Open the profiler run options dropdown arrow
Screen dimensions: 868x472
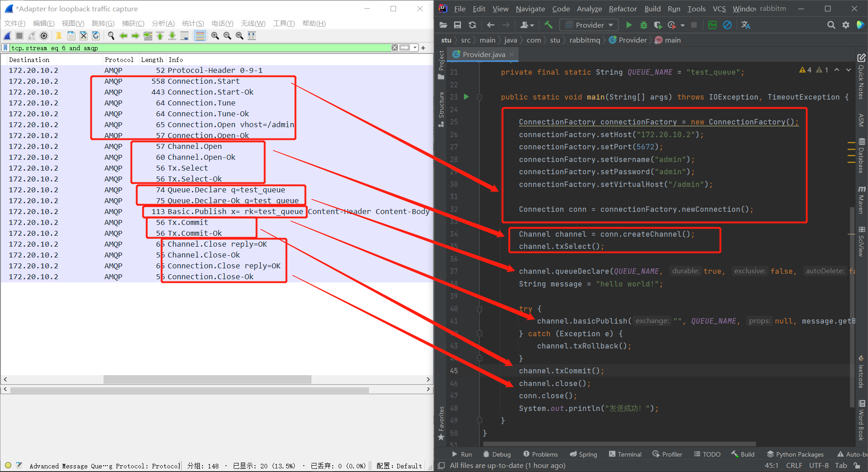pos(683,25)
